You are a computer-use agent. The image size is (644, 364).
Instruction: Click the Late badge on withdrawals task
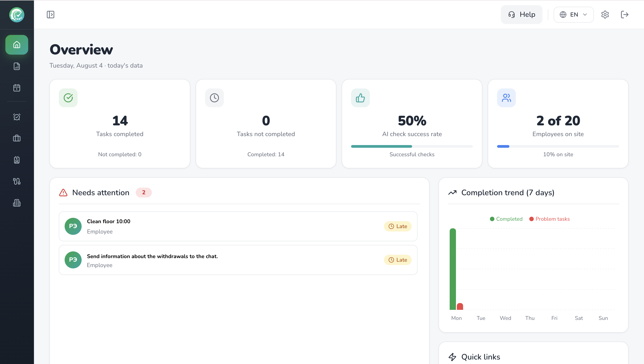[398, 260]
